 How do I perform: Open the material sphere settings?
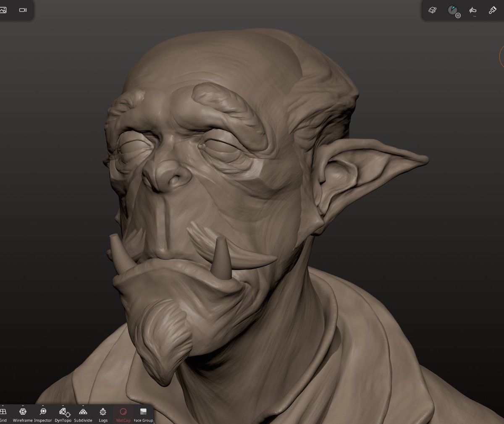click(453, 10)
